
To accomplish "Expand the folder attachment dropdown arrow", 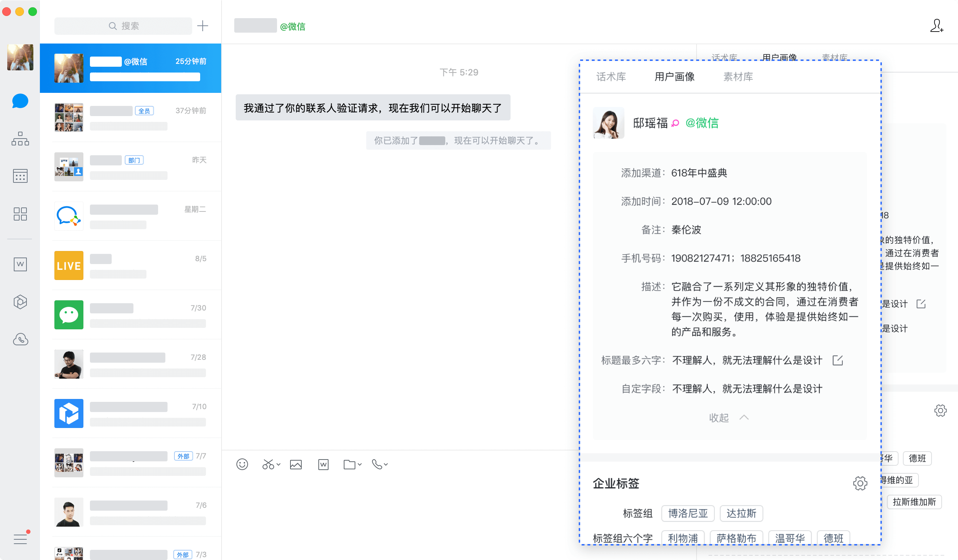I will pos(359,465).
